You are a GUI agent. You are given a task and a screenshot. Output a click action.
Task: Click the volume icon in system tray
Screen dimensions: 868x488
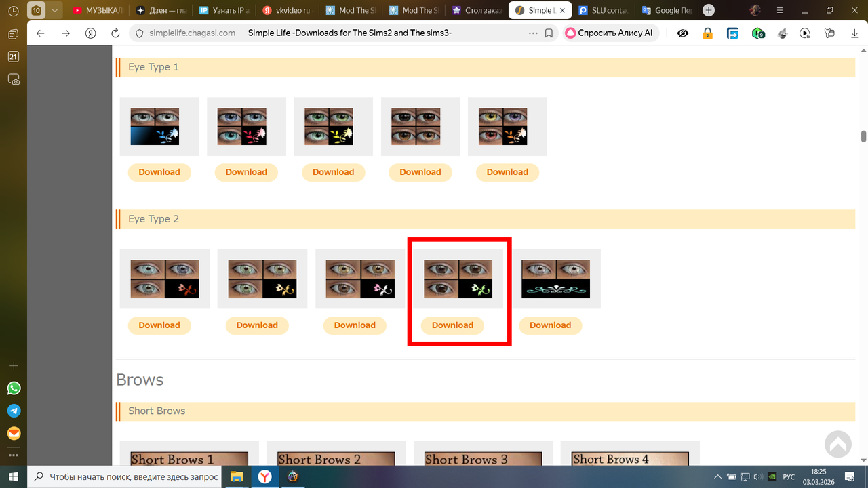pyautogui.click(x=757, y=476)
